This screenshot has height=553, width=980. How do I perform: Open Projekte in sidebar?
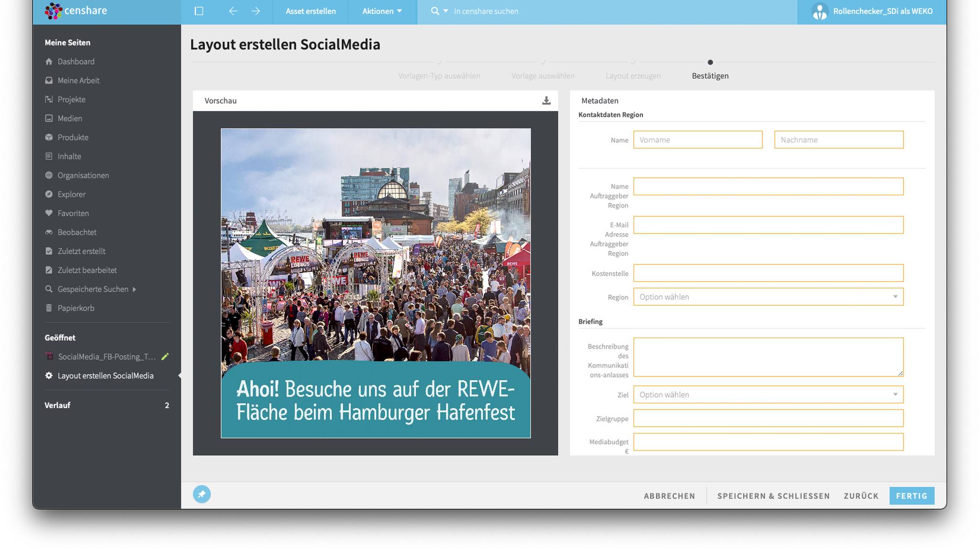tap(71, 100)
